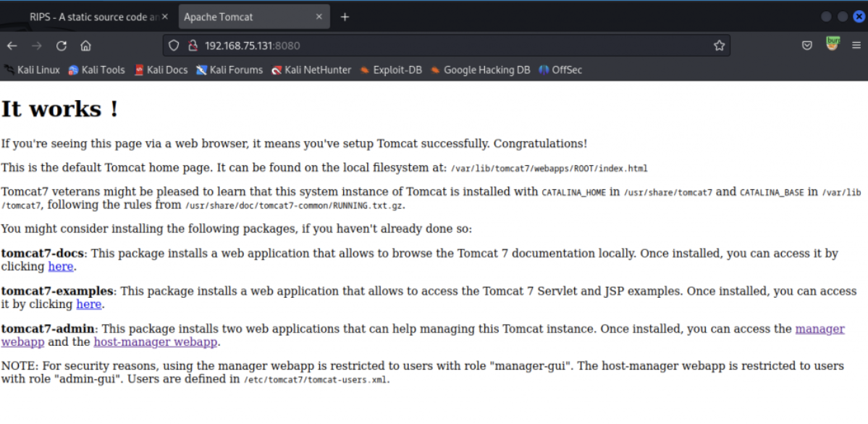868x424 pixels.
Task: Open the Pocket save icon
Action: [x=807, y=46]
